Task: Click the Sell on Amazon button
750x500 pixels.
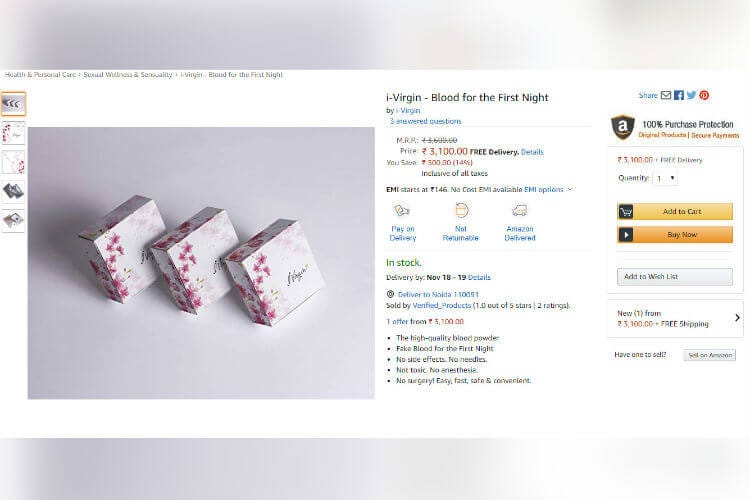Action: click(710, 355)
